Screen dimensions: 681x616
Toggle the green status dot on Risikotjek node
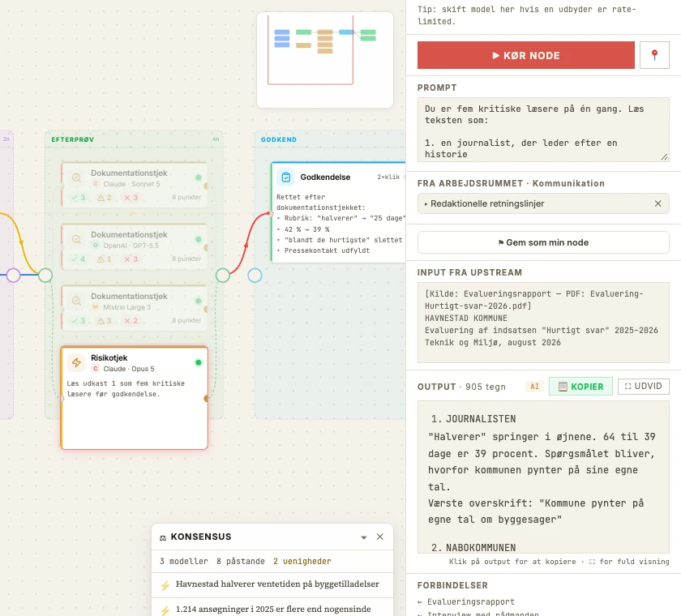pos(199,362)
